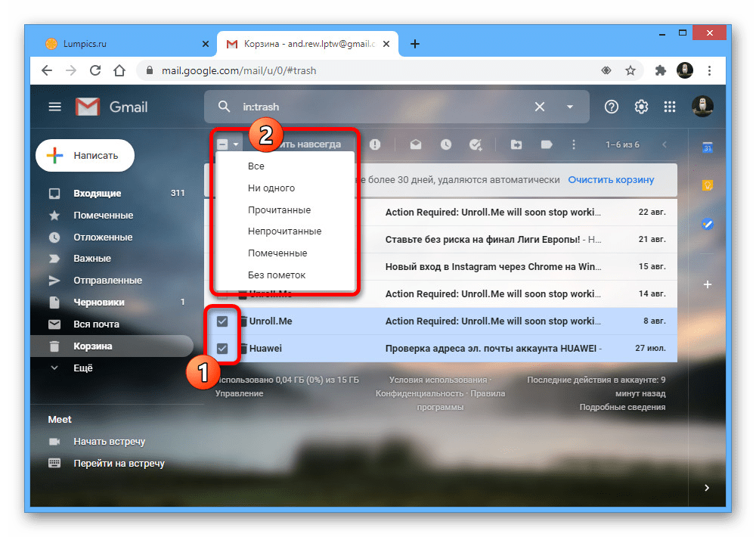Click the snooze clock icon in toolbar
756x537 pixels.
coord(446,144)
